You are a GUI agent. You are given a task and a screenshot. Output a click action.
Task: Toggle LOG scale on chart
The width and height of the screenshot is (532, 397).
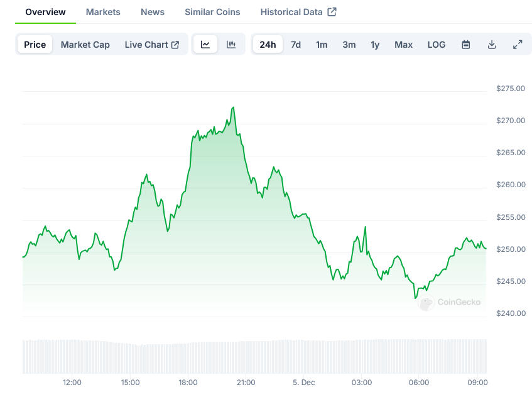click(437, 45)
